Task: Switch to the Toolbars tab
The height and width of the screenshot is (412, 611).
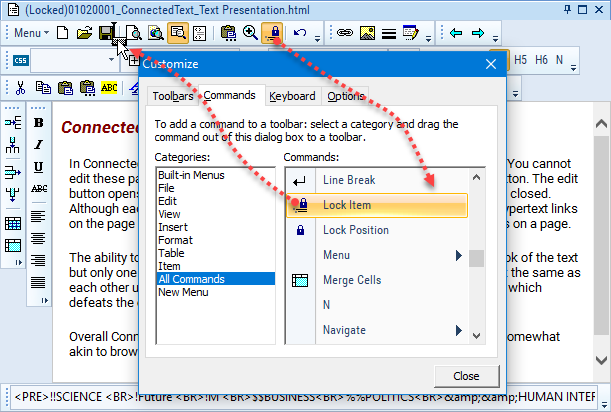Action: point(173,96)
